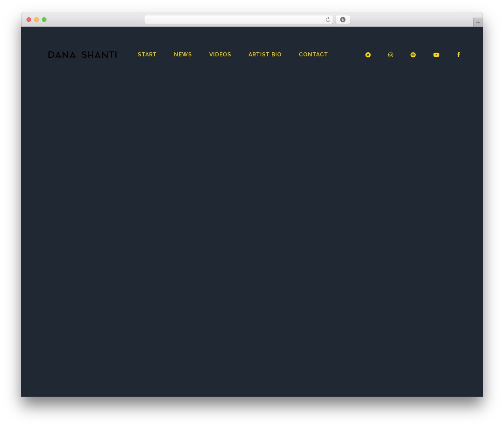Screen dimensions: 504x427
Task: Focus the browser address bar
Action: [238, 20]
